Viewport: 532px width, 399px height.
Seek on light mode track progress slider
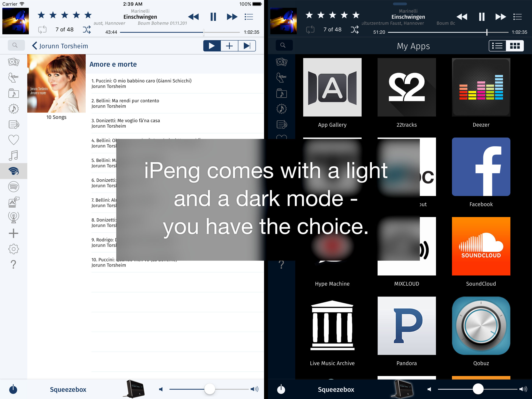(180, 32)
